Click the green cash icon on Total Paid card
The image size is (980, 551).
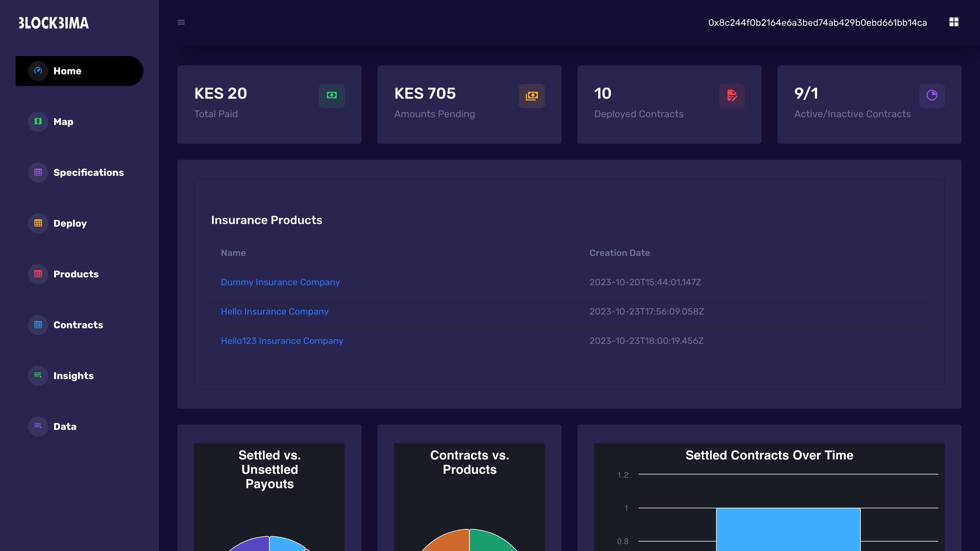tap(332, 95)
